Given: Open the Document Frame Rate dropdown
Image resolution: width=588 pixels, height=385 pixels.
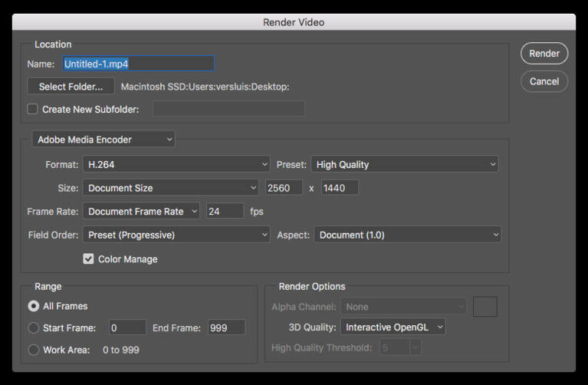Looking at the screenshot, I should 141,211.
